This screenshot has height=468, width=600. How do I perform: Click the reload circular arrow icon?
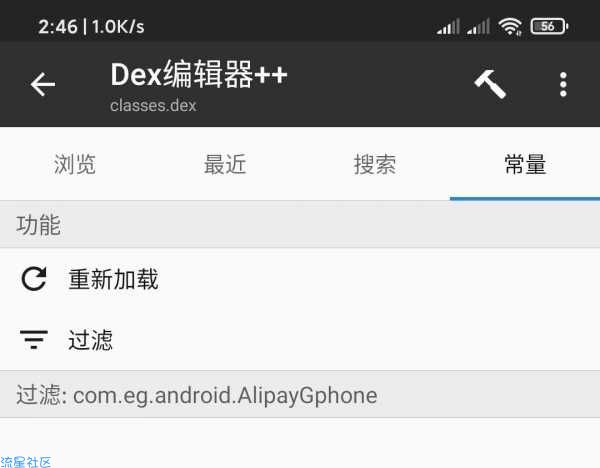point(34,279)
